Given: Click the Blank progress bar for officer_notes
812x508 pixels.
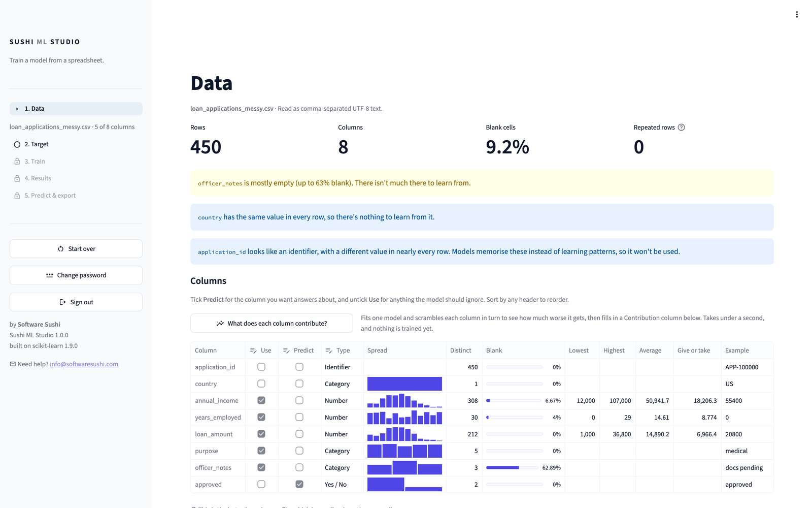Looking at the screenshot, I should [512, 468].
